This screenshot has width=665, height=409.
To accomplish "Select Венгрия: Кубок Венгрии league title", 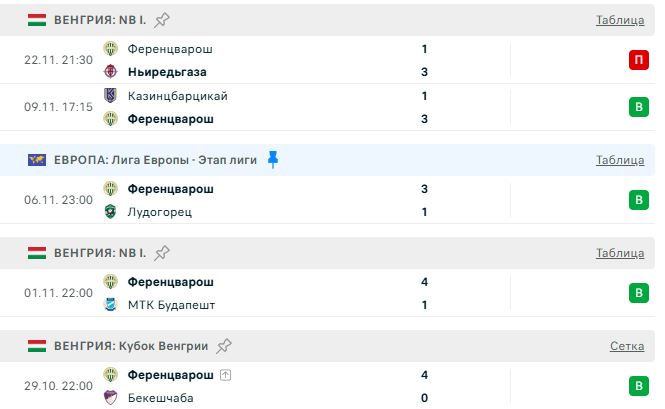I will click(x=131, y=346).
